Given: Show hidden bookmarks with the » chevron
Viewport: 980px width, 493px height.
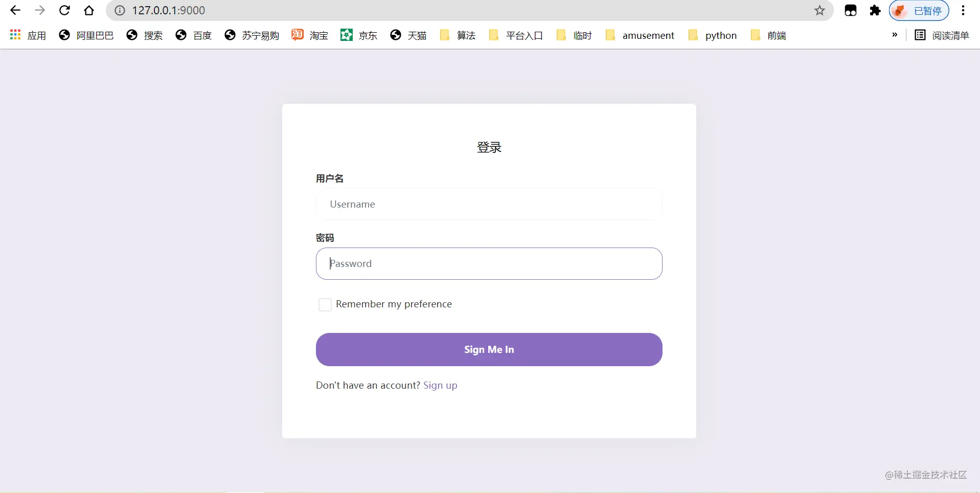Looking at the screenshot, I should pos(895,35).
